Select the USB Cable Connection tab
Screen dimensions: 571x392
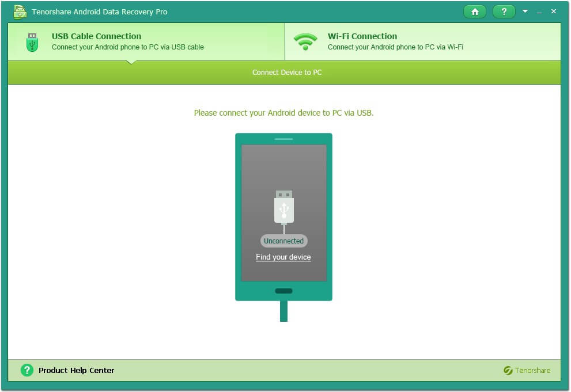coord(146,41)
